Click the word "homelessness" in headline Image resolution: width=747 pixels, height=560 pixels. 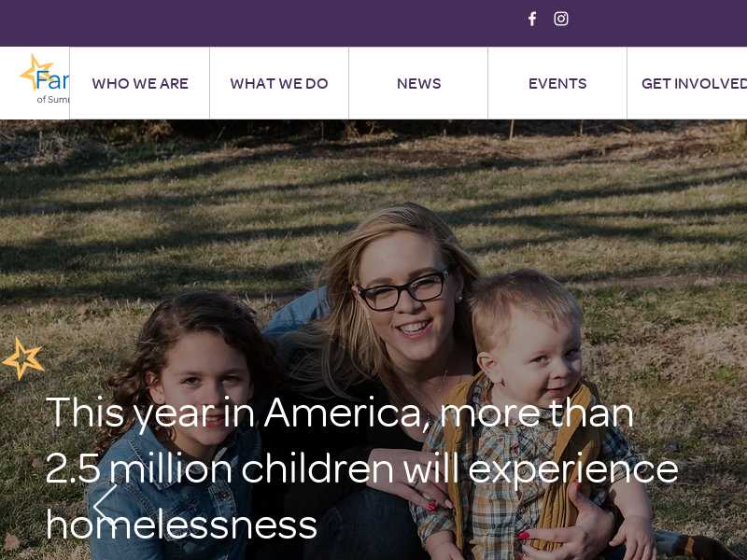coord(181,525)
